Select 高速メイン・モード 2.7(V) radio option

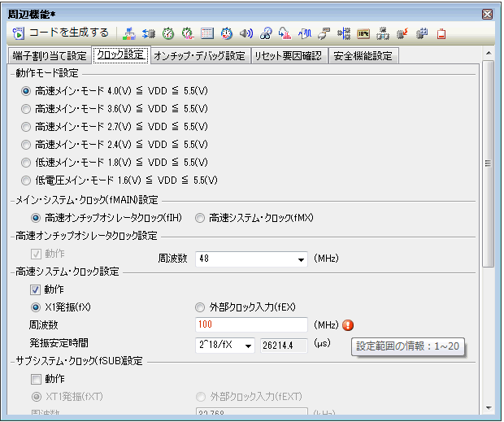coord(26,126)
